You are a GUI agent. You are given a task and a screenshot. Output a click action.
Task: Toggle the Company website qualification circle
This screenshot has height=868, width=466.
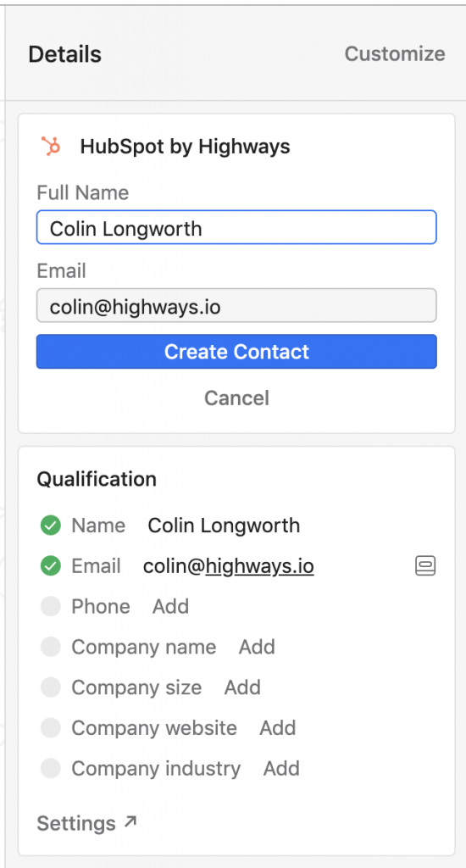pos(50,727)
